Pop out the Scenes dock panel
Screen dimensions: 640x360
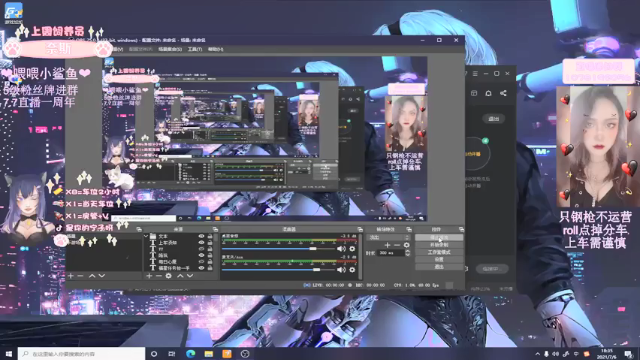pos(139,229)
